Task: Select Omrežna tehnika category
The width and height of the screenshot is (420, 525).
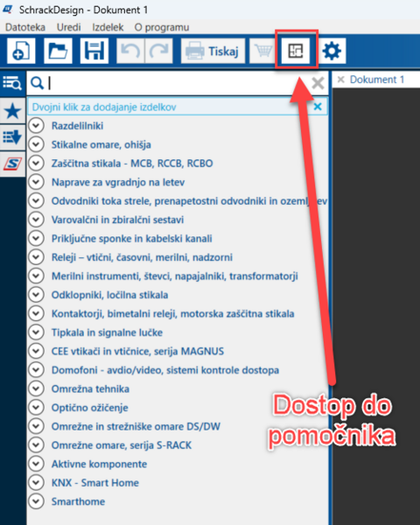Action: (x=90, y=388)
